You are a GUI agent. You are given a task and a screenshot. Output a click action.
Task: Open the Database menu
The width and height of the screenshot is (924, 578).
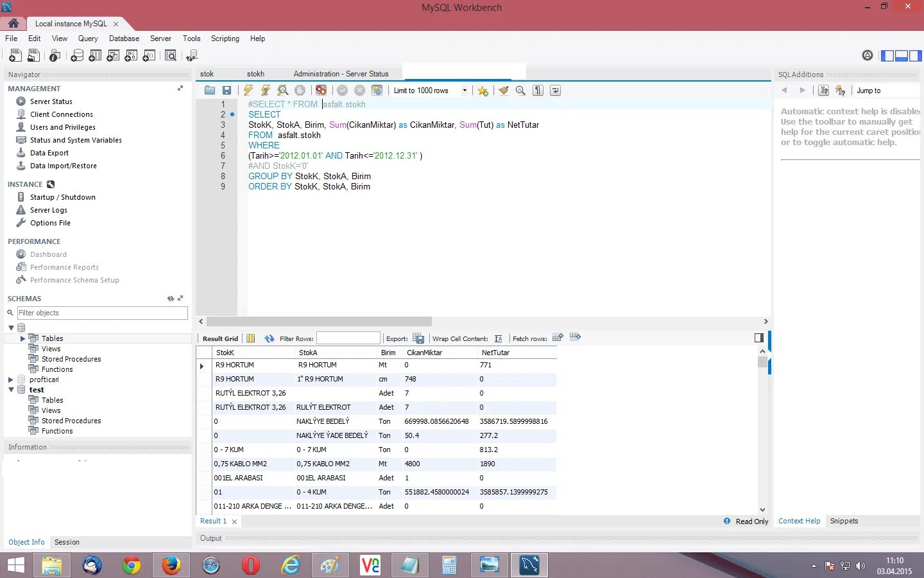tap(124, 39)
